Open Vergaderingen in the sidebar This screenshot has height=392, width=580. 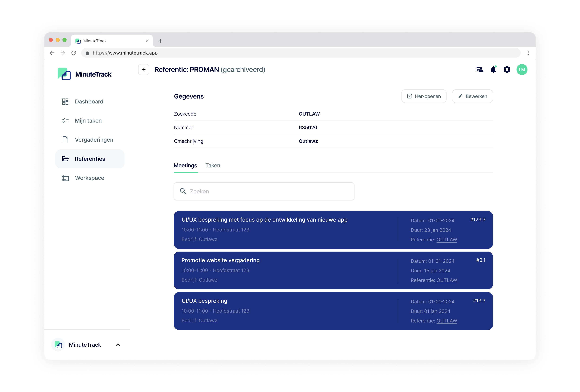(x=90, y=140)
